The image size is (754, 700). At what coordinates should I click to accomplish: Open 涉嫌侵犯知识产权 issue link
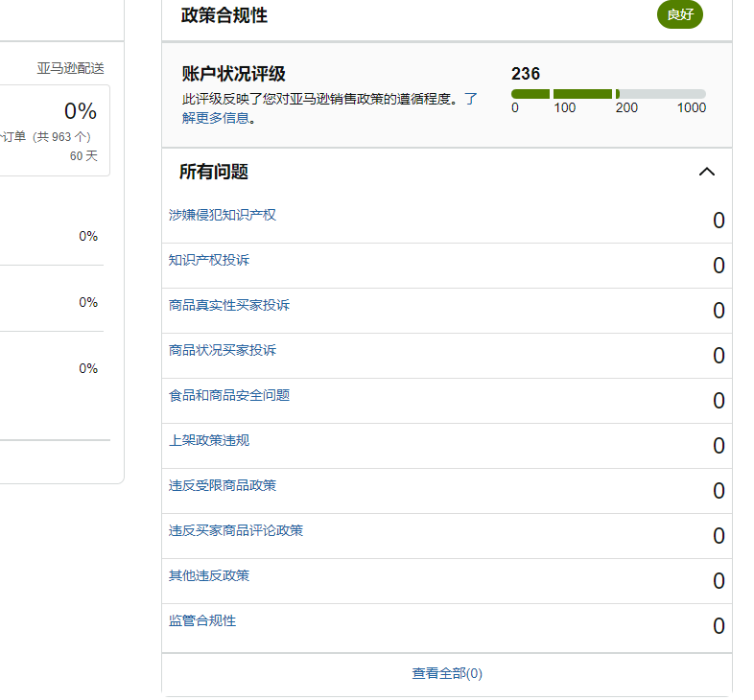pyautogui.click(x=223, y=215)
